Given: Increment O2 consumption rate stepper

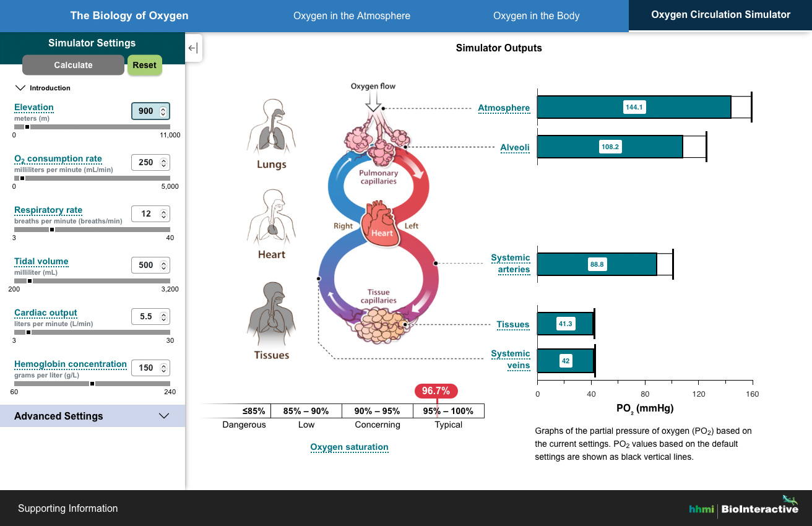Looking at the screenshot, I should coord(163,159).
